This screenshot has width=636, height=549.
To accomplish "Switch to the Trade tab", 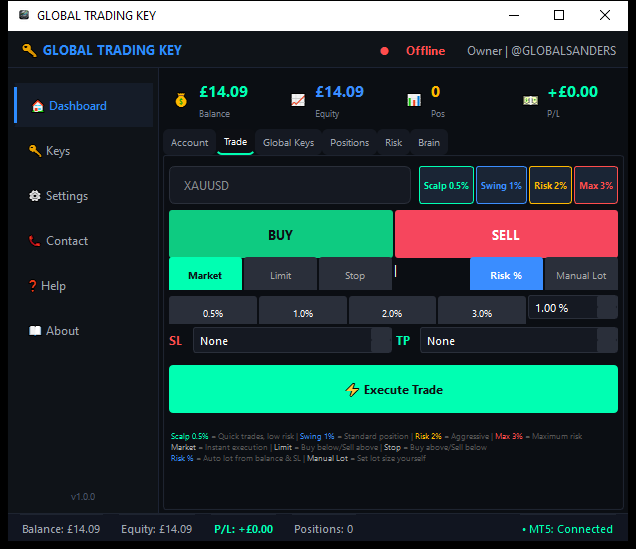I will [x=235, y=142].
